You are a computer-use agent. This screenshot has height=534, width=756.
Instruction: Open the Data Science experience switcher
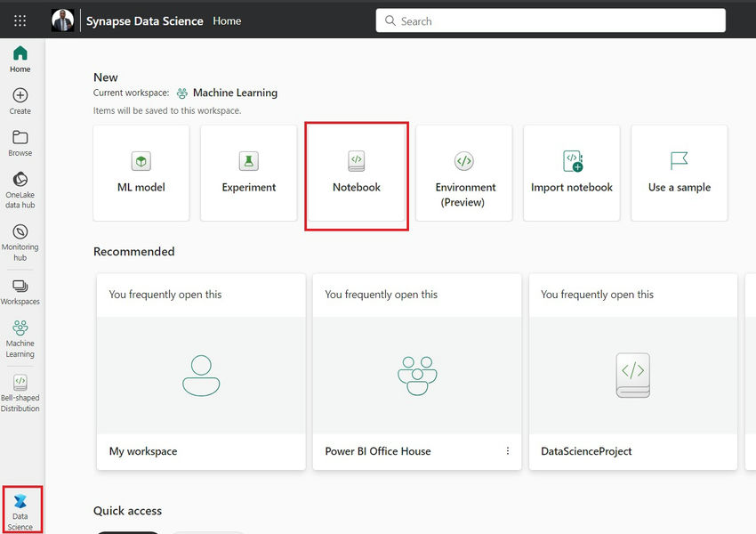tap(20, 512)
